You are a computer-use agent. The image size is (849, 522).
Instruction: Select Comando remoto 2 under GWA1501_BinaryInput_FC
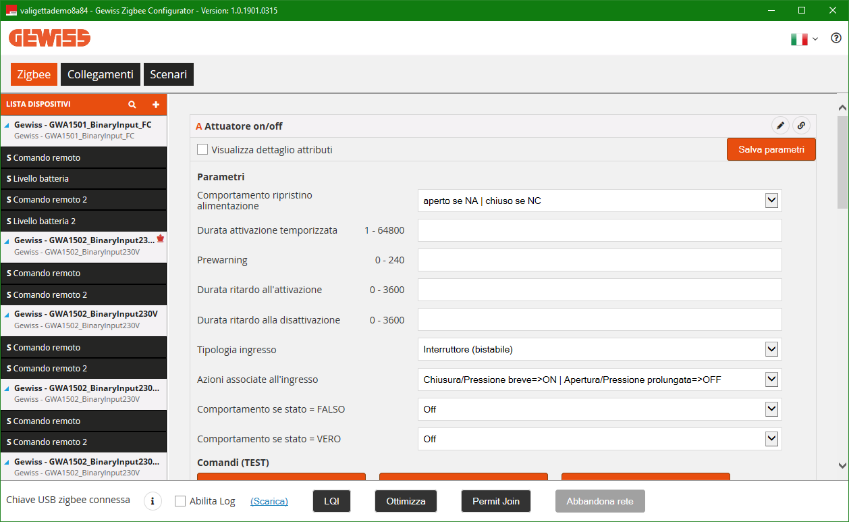click(x=84, y=200)
